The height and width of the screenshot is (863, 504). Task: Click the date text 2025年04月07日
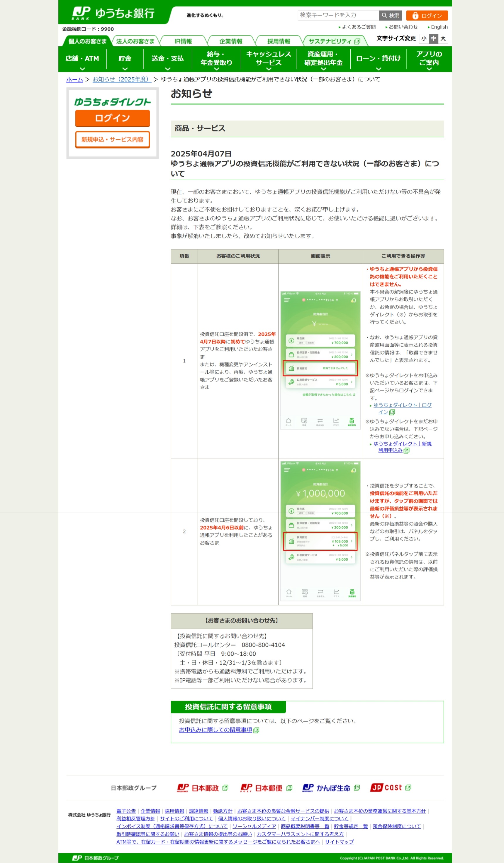click(x=201, y=154)
